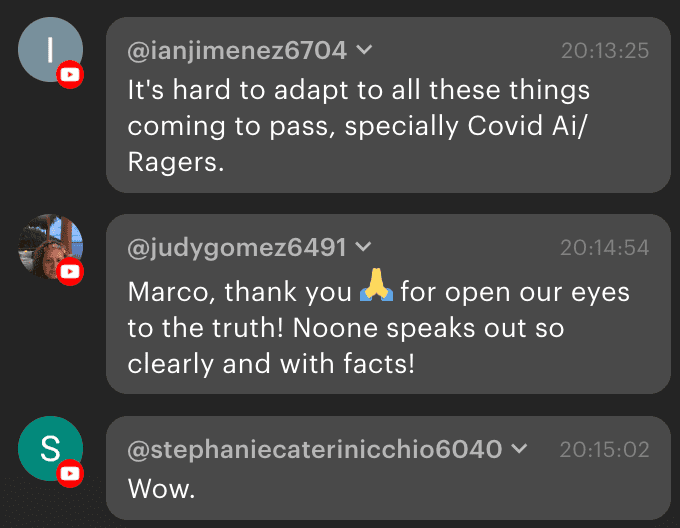Screen dimensions: 680x528
Task: Click the YouTube badge on stephaniecaterinicchio6040's avatar
Action: [x=69, y=473]
